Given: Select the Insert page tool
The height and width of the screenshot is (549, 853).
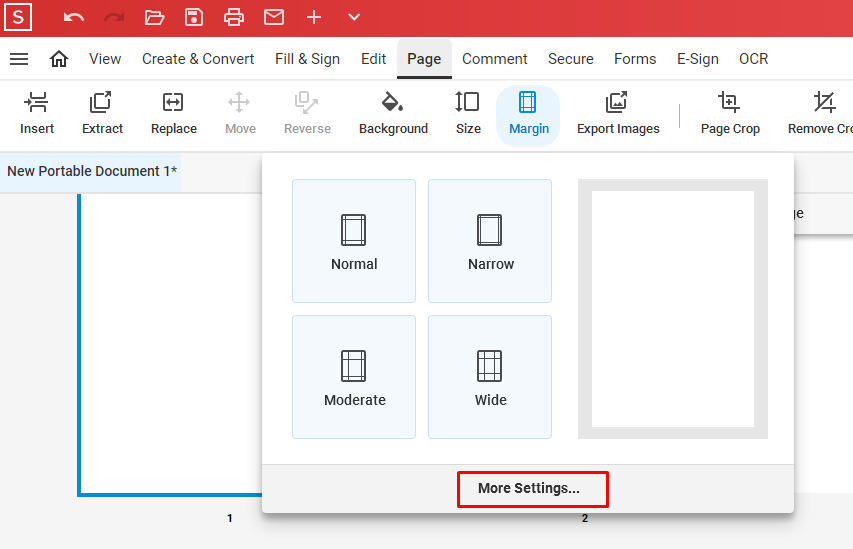Looking at the screenshot, I should tap(37, 113).
